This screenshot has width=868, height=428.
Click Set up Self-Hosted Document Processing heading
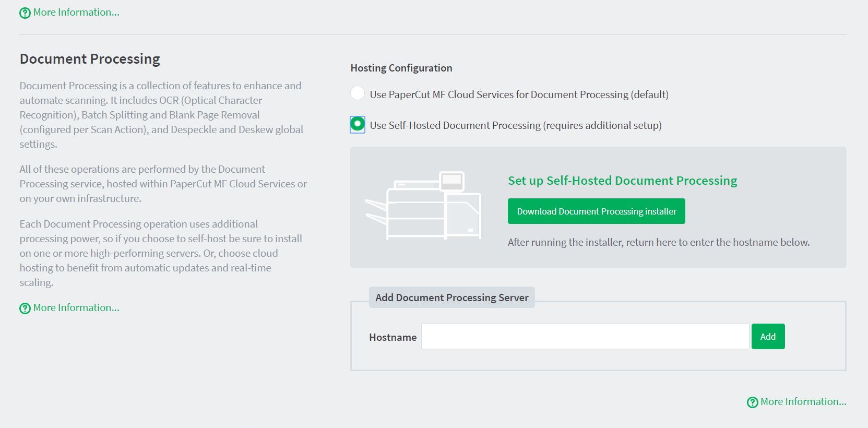tap(622, 181)
